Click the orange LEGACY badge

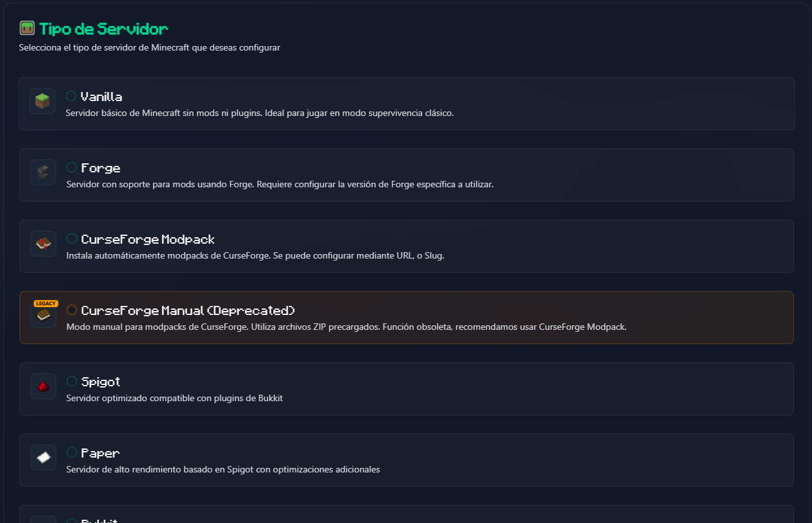(x=46, y=303)
